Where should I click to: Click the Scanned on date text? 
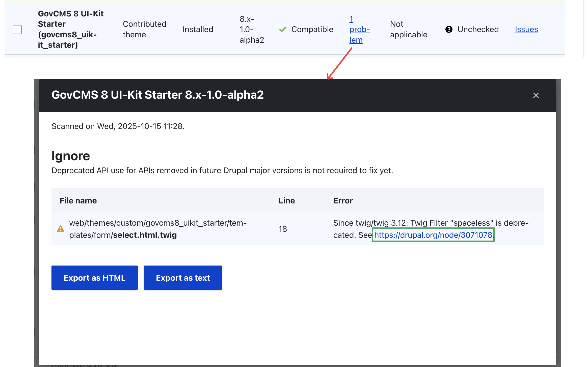click(118, 126)
